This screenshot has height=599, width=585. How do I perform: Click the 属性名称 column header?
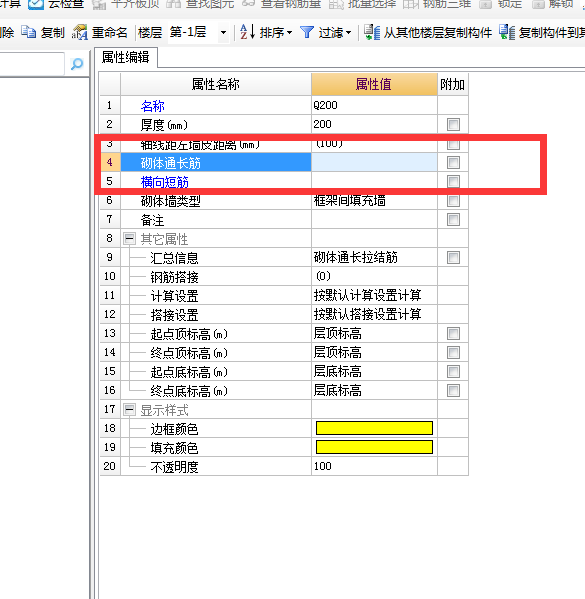click(216, 84)
